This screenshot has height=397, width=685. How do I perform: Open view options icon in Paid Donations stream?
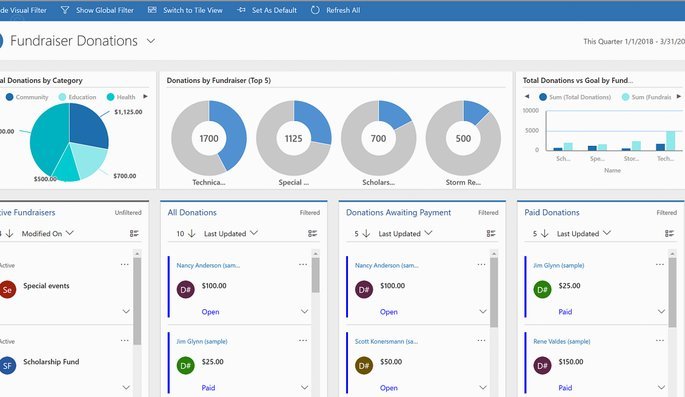[x=669, y=234]
